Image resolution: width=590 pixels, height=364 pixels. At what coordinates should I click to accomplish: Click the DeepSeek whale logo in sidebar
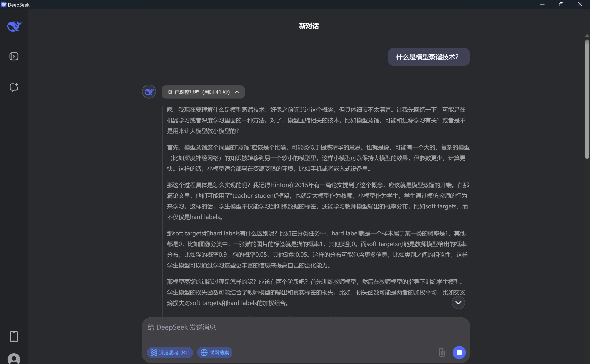(14, 26)
